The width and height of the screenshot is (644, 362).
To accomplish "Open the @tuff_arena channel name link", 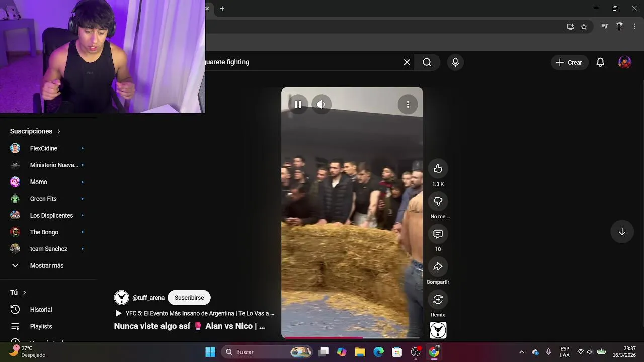I will tap(148, 298).
